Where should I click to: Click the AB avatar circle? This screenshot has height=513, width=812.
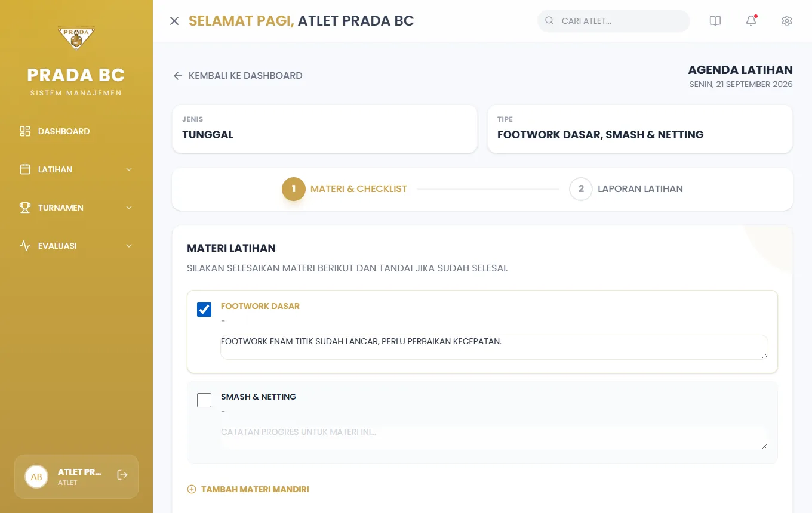pos(36,477)
